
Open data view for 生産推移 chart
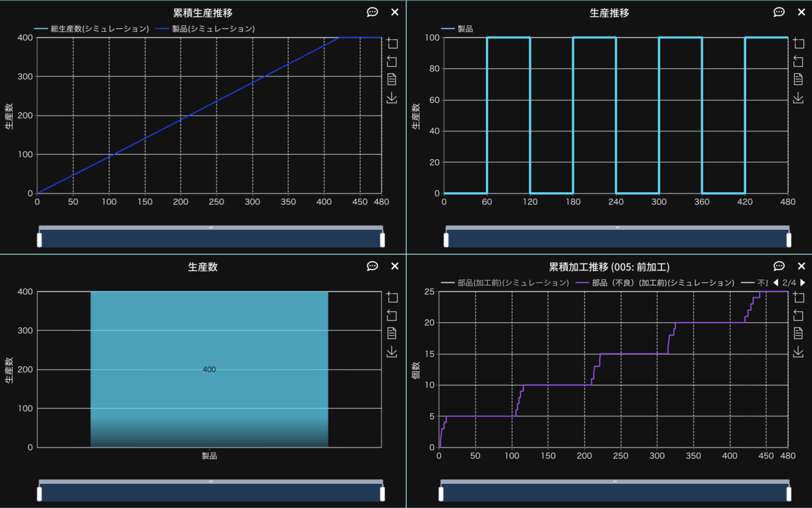point(798,79)
